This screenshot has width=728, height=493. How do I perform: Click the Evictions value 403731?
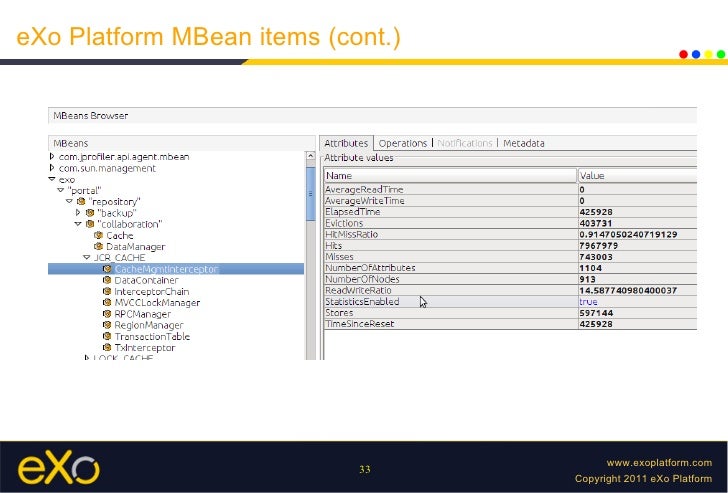pos(596,223)
